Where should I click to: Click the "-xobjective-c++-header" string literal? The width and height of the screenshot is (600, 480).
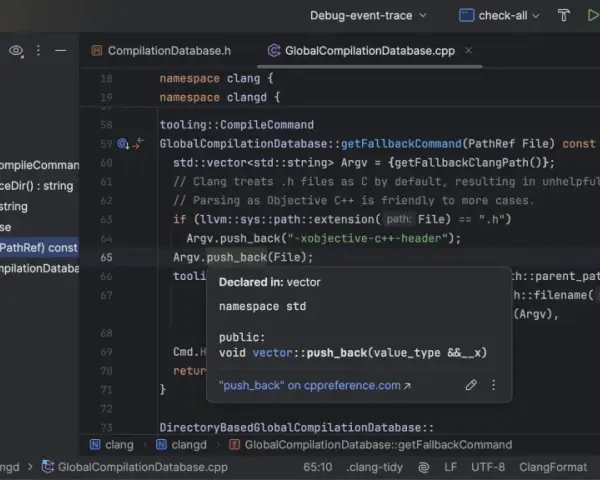click(x=367, y=239)
